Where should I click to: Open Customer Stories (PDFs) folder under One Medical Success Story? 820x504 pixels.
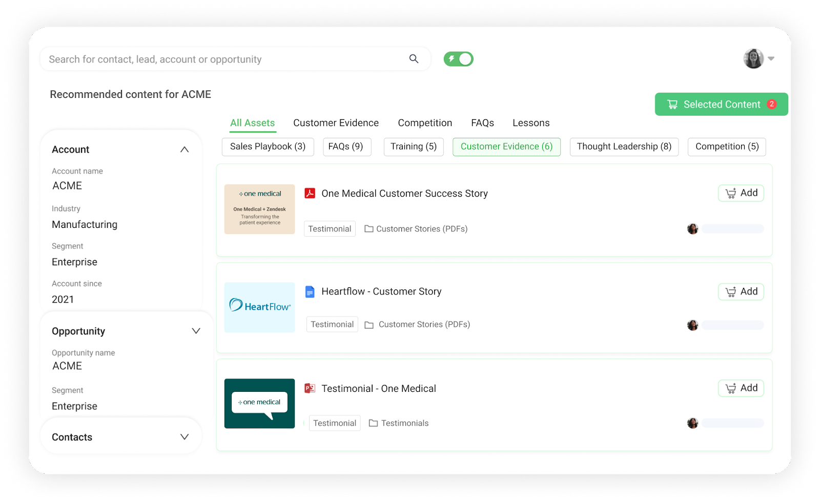(416, 229)
